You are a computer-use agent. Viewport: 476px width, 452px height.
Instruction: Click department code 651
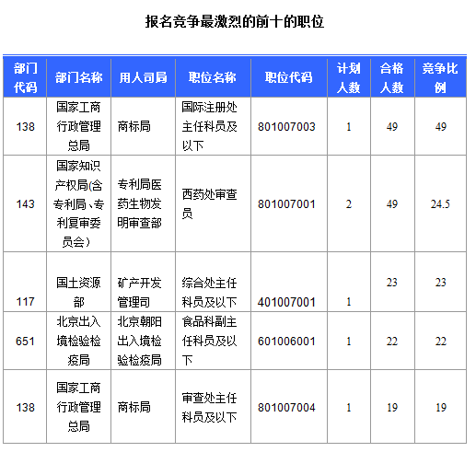click(x=25, y=342)
